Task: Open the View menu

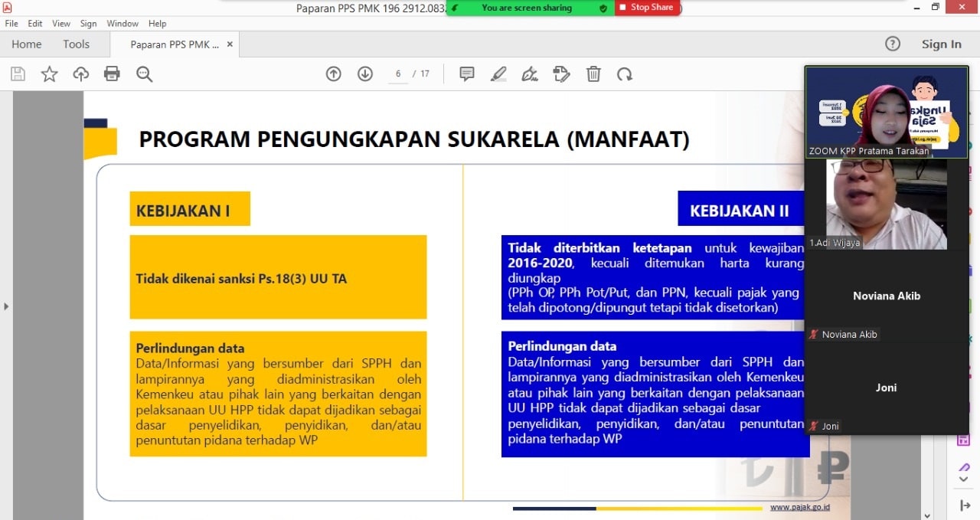Action: coord(61,24)
